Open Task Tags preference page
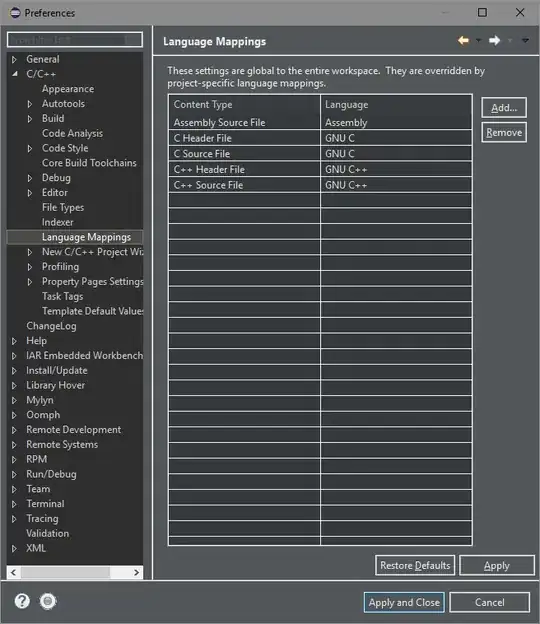 click(62, 296)
